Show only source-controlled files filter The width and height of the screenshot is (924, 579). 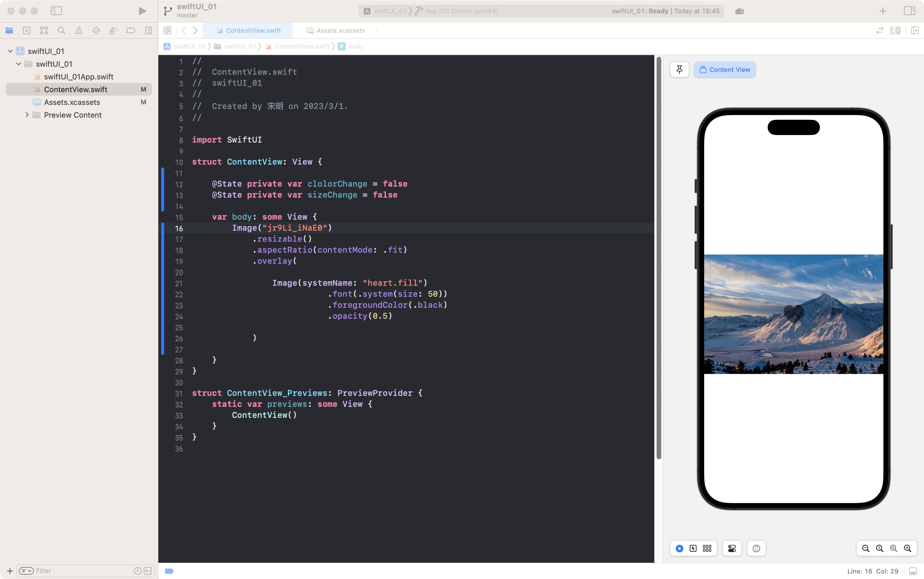(x=148, y=571)
